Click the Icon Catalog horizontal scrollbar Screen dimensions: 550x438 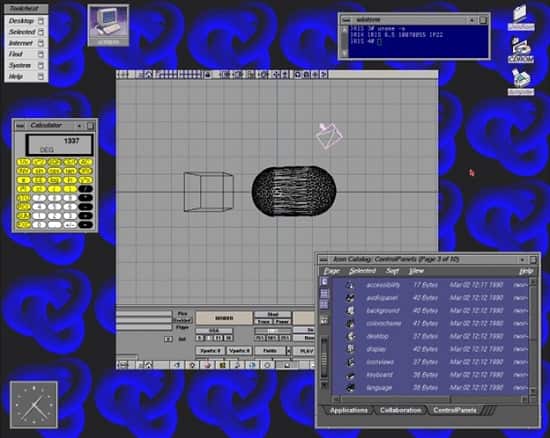pos(430,399)
